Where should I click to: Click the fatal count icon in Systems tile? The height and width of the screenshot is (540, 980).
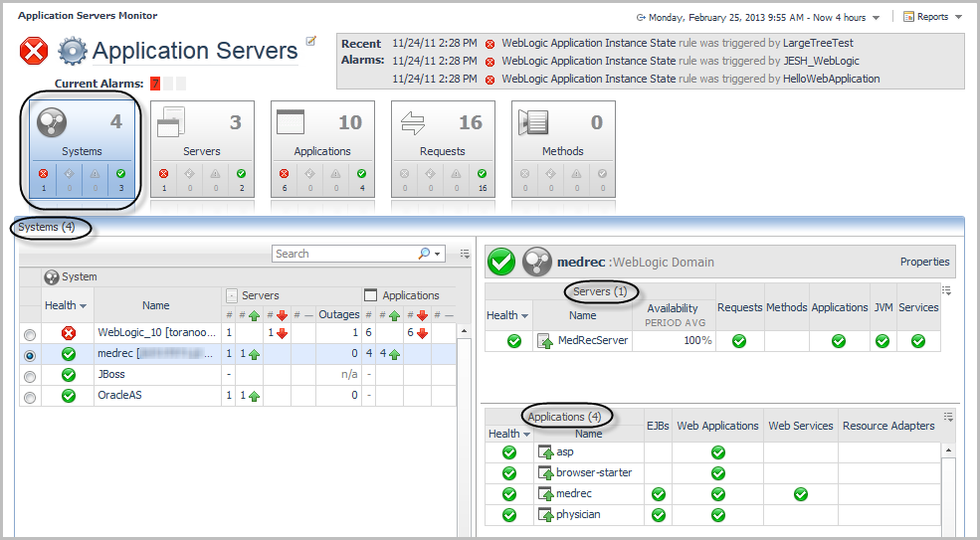[43, 174]
